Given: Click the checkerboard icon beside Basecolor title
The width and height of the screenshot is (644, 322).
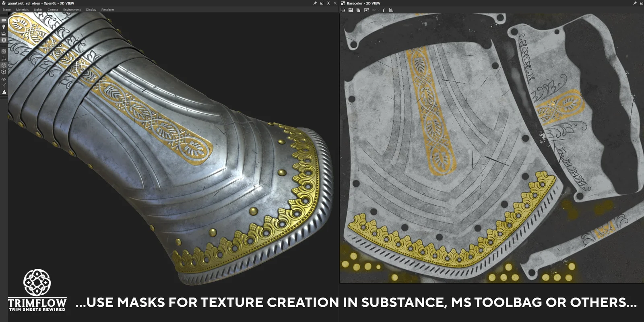Looking at the screenshot, I should tap(343, 3).
